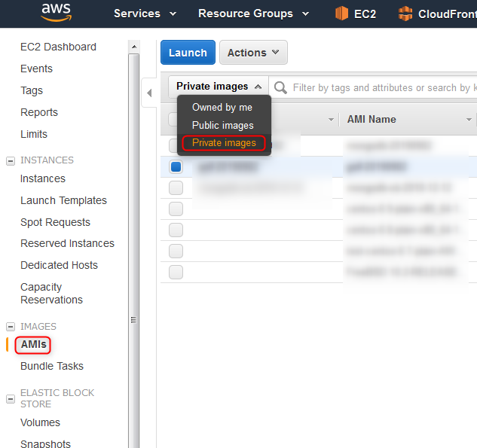Viewport: 477px width, 448px height.
Task: Check the bottom AMI row checkbox
Action: (176, 272)
